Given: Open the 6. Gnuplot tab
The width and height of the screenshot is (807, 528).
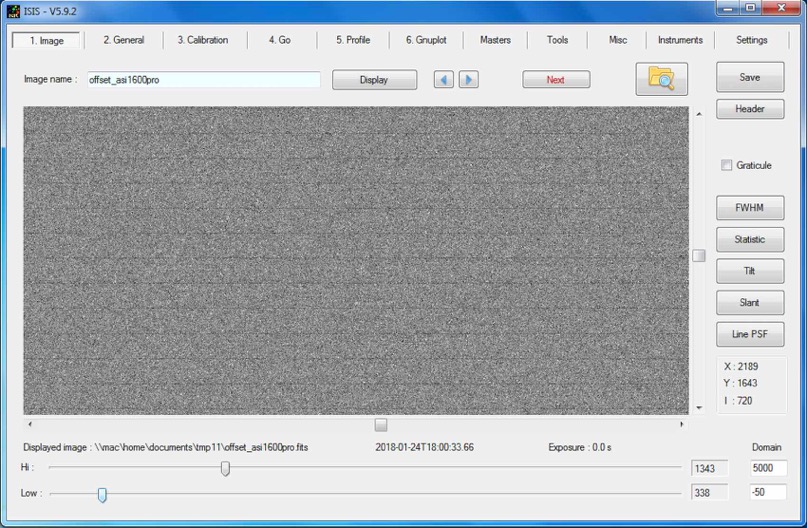Looking at the screenshot, I should tap(426, 40).
